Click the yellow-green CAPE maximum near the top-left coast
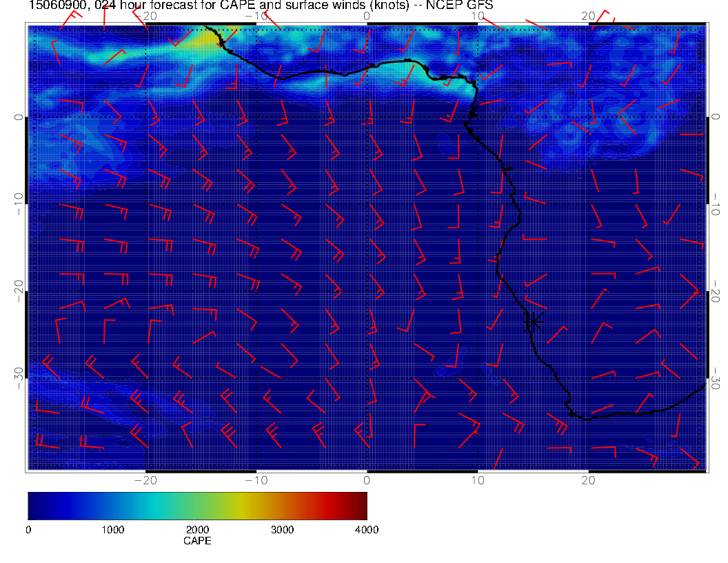Viewport: 728px width, 563px height. [200, 40]
